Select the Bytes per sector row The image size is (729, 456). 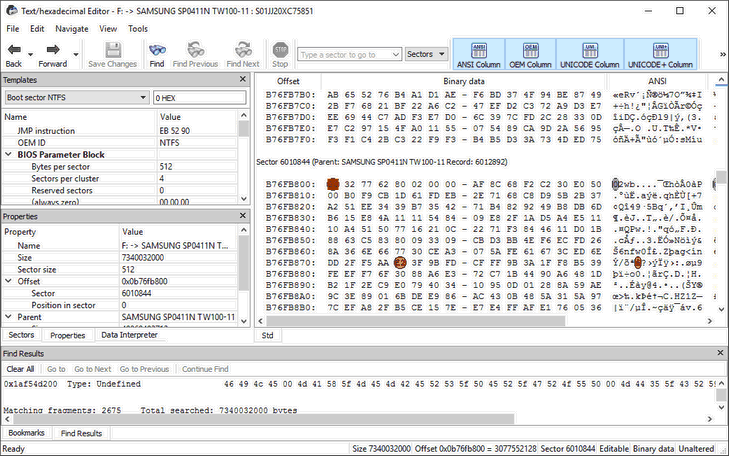click(x=120, y=166)
